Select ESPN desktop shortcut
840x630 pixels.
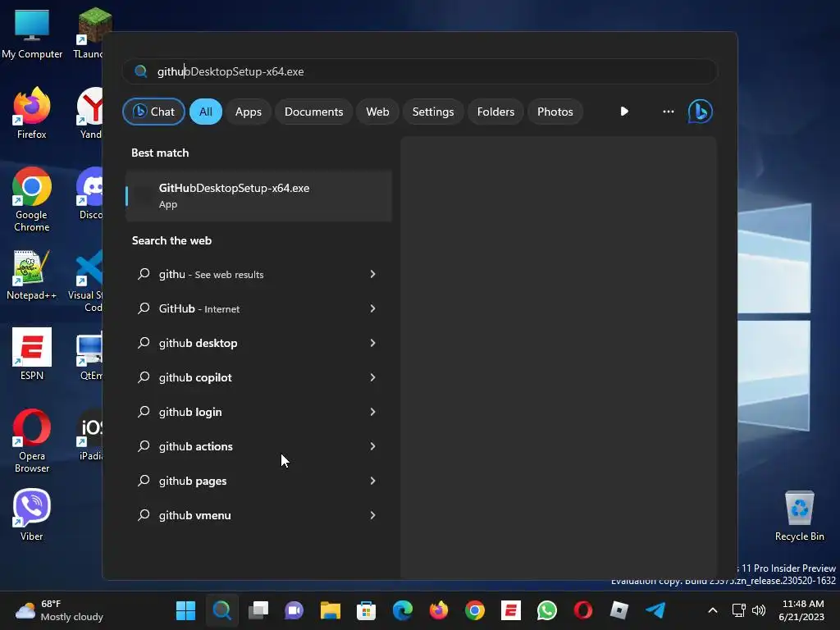(x=32, y=354)
